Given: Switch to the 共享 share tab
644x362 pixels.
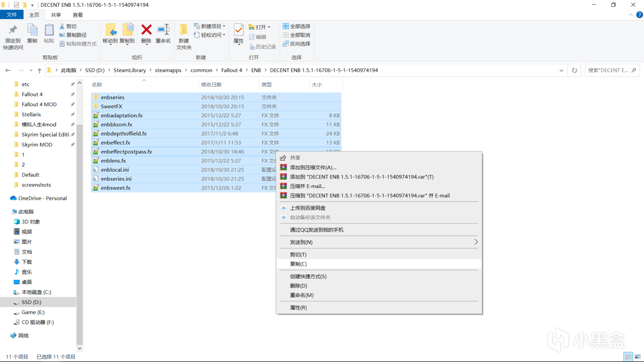Looking at the screenshot, I should (56, 15).
